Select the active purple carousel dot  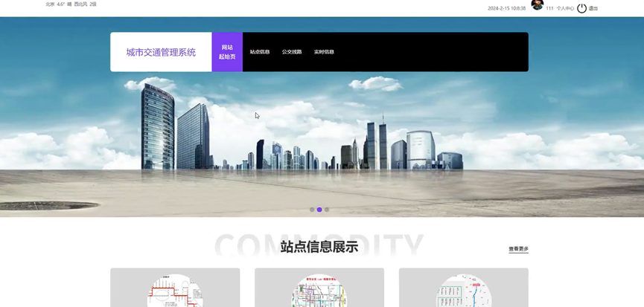coord(319,210)
